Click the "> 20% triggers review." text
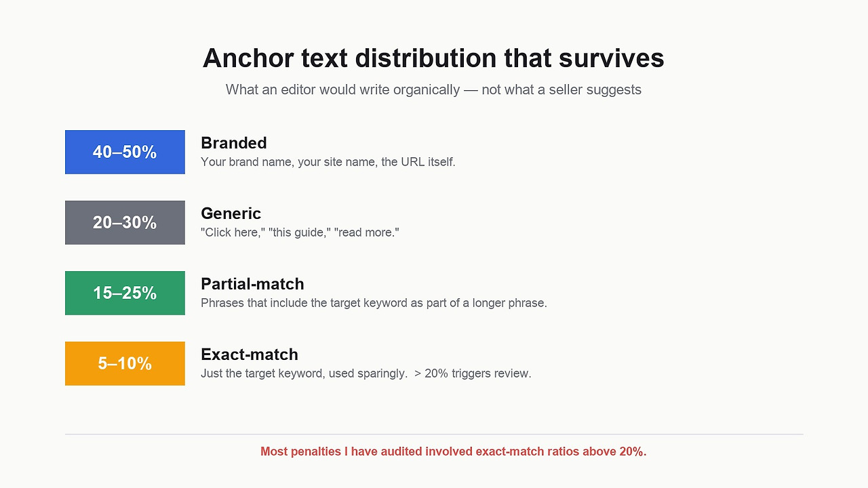The height and width of the screenshot is (488, 868). pyautogui.click(x=473, y=373)
